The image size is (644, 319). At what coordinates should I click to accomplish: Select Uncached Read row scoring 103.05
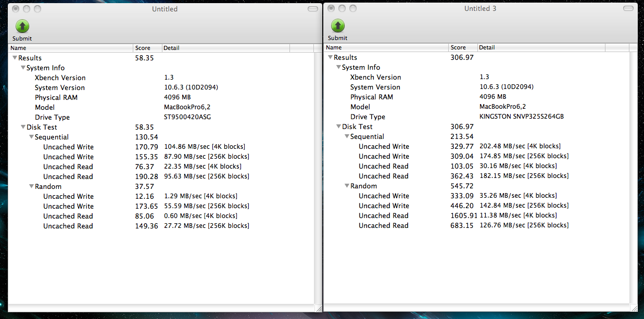coord(477,167)
